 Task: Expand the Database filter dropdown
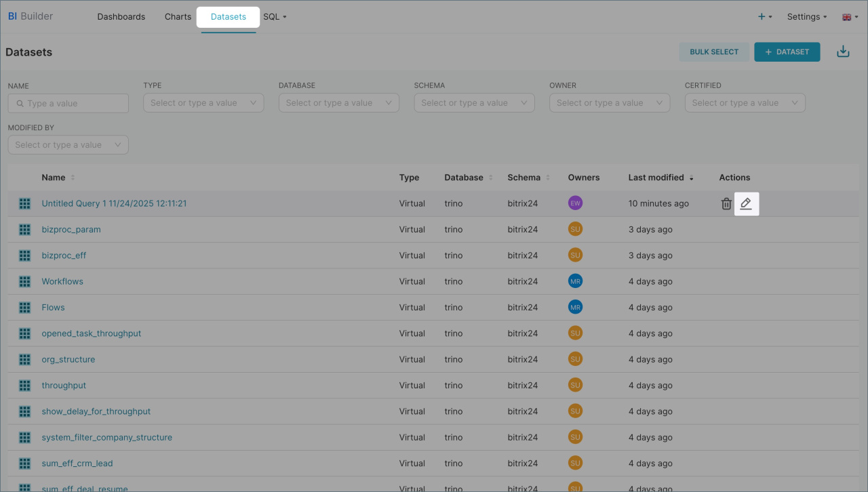pos(338,103)
